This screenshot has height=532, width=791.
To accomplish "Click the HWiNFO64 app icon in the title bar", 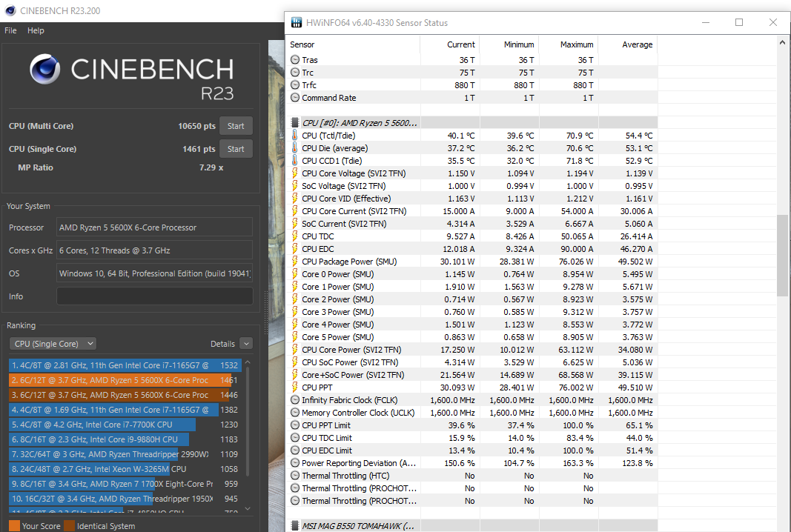I will 297,23.
